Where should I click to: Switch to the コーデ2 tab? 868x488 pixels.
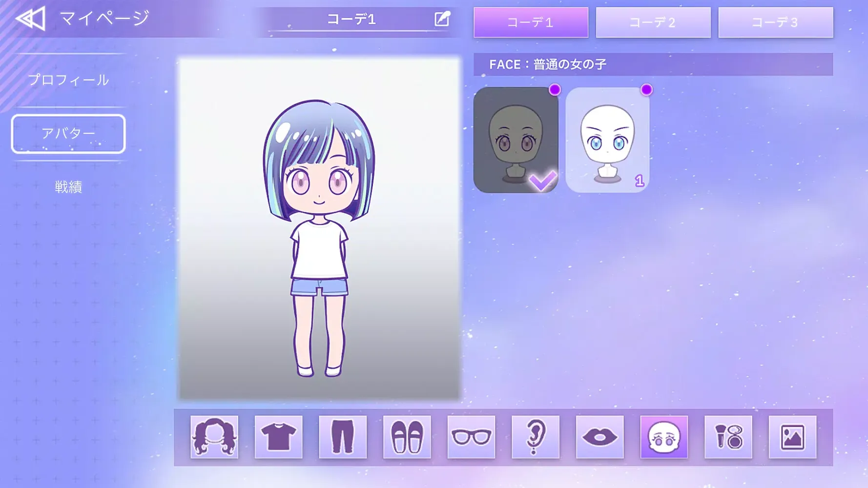click(653, 22)
